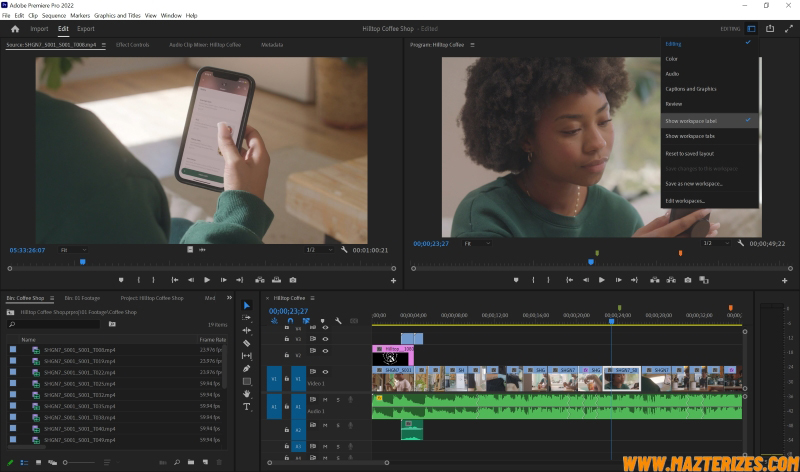
Task: Mute the Audio 1 track
Action: point(325,400)
